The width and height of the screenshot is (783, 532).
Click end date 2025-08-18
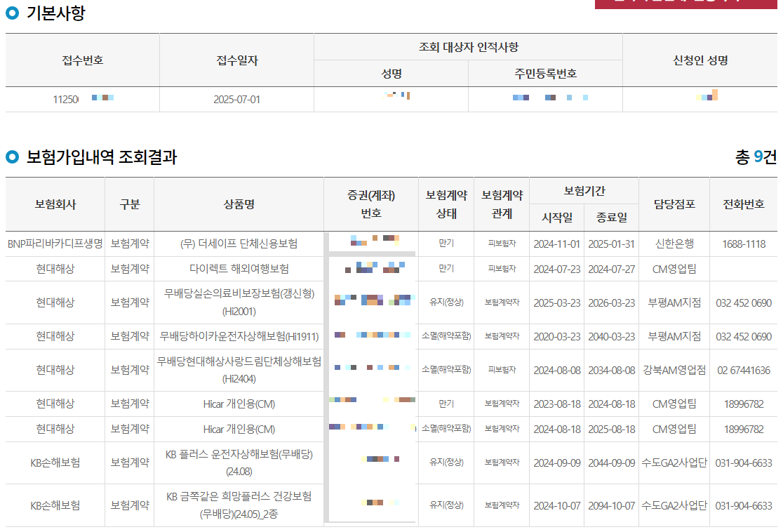tap(612, 429)
